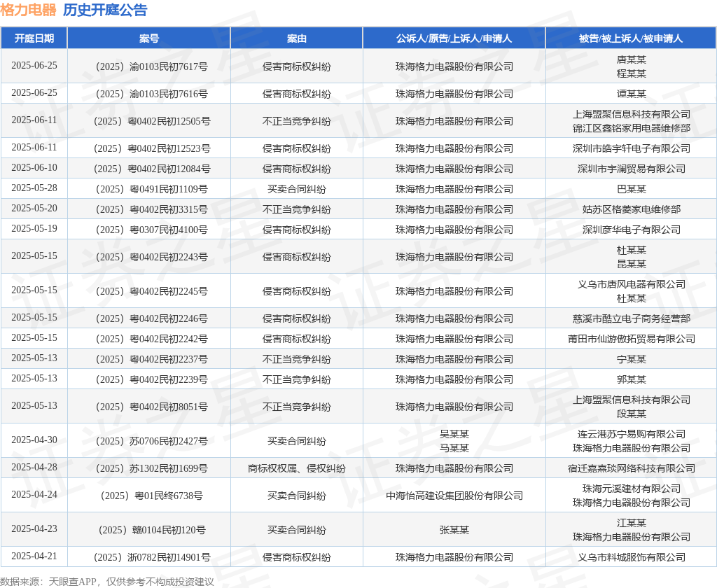The image size is (717, 588).
Task: Click case number (2025)粤0402民初2243号
Action: tap(152, 258)
